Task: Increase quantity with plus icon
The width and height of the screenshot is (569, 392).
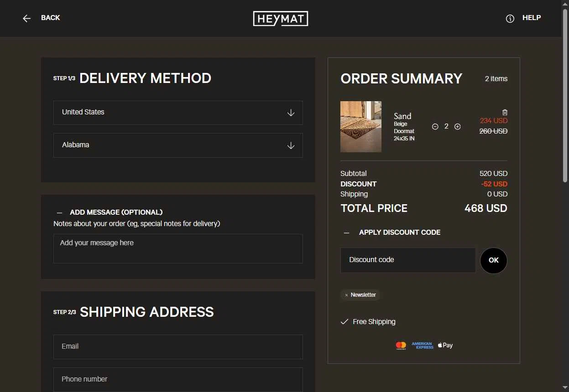Action: [457, 126]
